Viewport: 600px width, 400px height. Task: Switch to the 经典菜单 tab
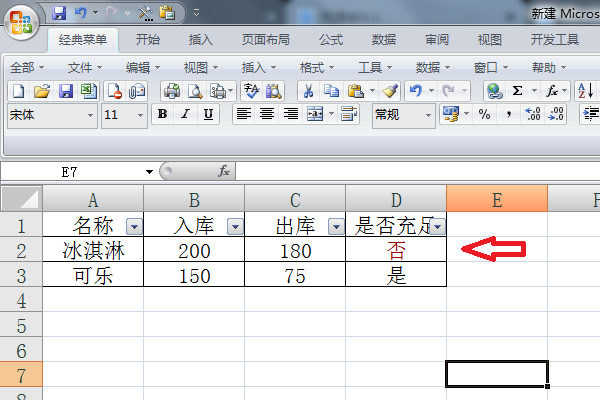(x=83, y=39)
